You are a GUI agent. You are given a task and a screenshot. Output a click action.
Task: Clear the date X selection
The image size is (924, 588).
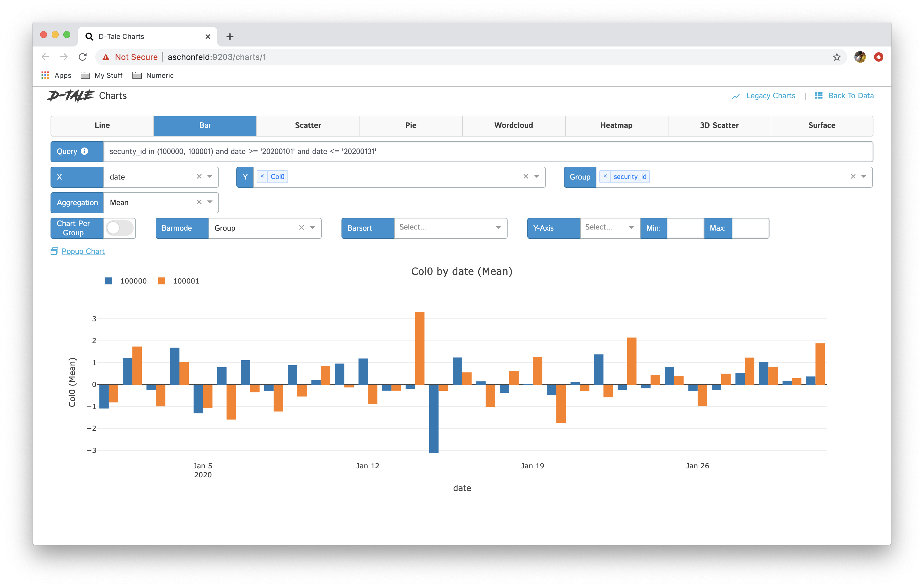coord(199,177)
